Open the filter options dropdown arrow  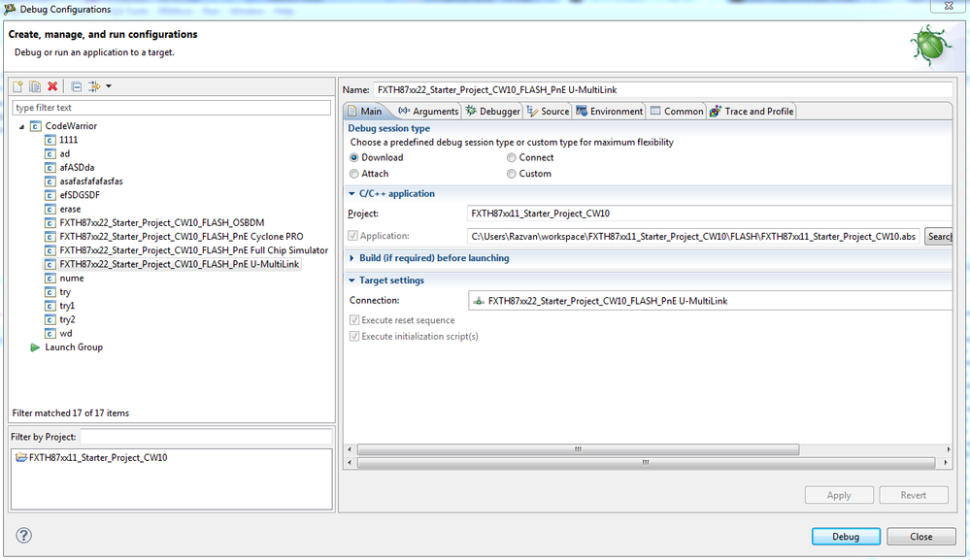pos(109,86)
